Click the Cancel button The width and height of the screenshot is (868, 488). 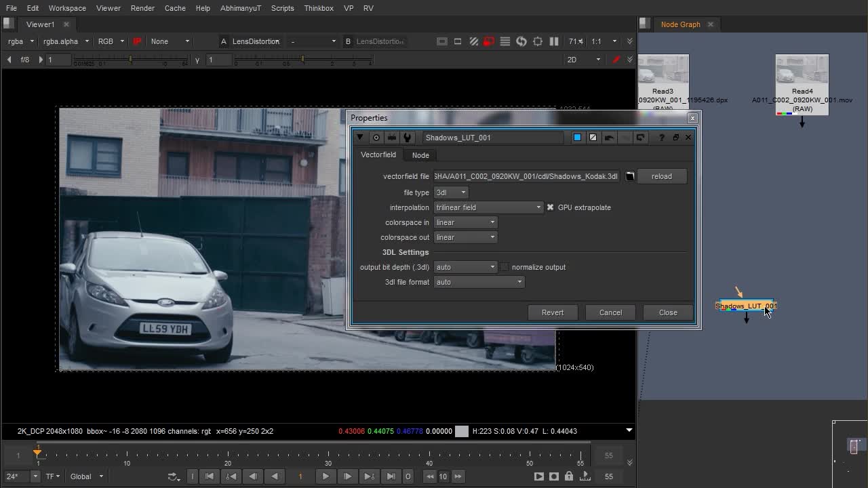(x=610, y=312)
